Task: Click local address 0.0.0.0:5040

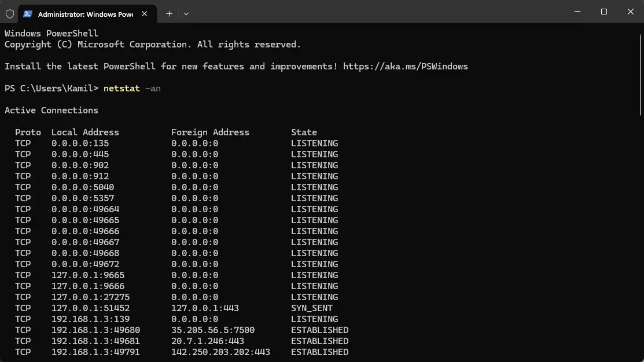Action: (x=83, y=187)
